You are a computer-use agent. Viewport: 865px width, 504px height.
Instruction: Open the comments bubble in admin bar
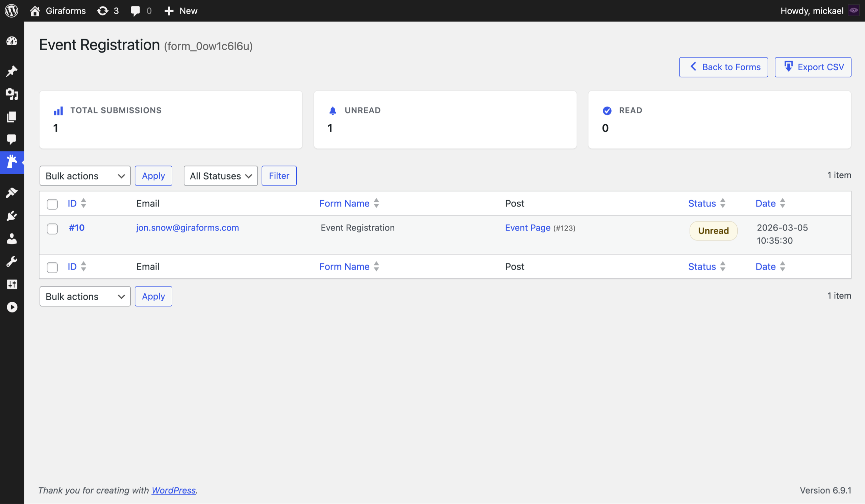[x=135, y=11]
